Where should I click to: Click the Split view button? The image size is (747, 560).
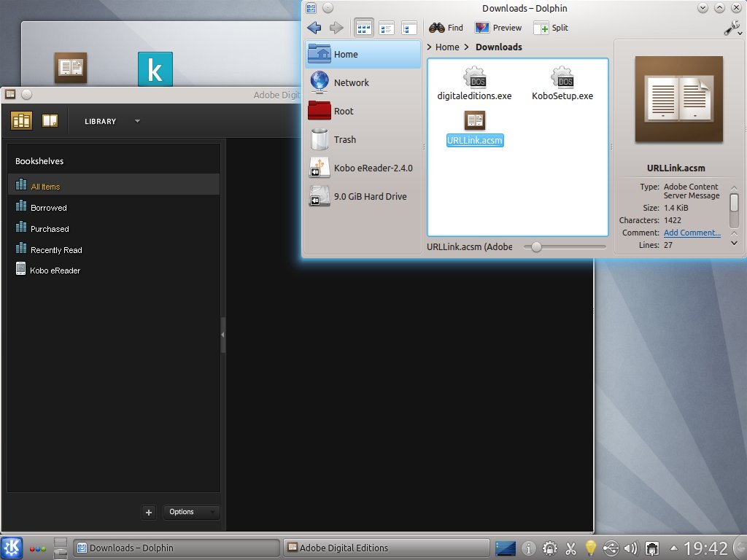point(551,28)
